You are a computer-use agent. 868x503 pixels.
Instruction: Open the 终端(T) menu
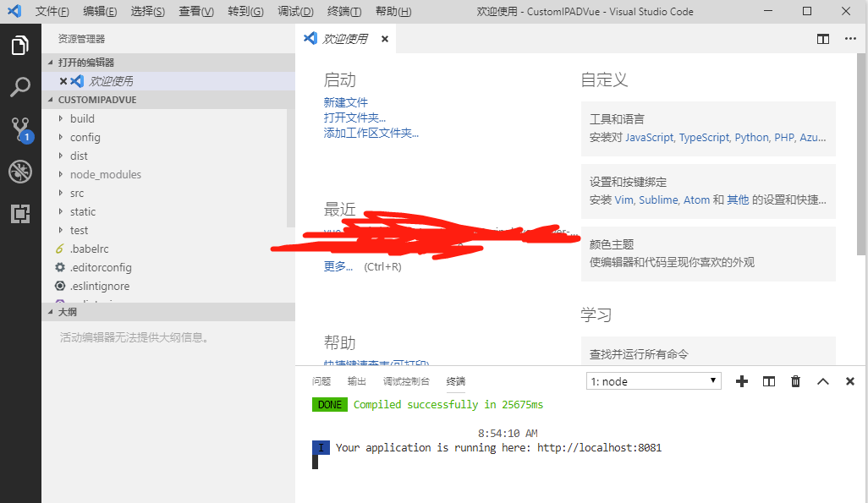tap(344, 11)
